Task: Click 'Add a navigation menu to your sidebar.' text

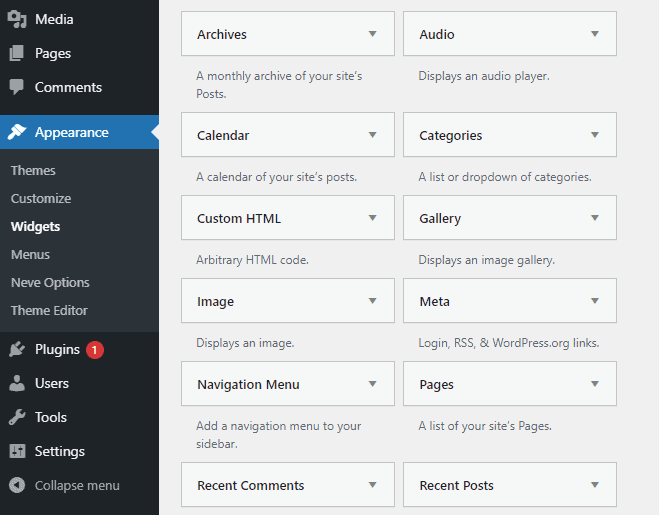Action: [x=279, y=435]
